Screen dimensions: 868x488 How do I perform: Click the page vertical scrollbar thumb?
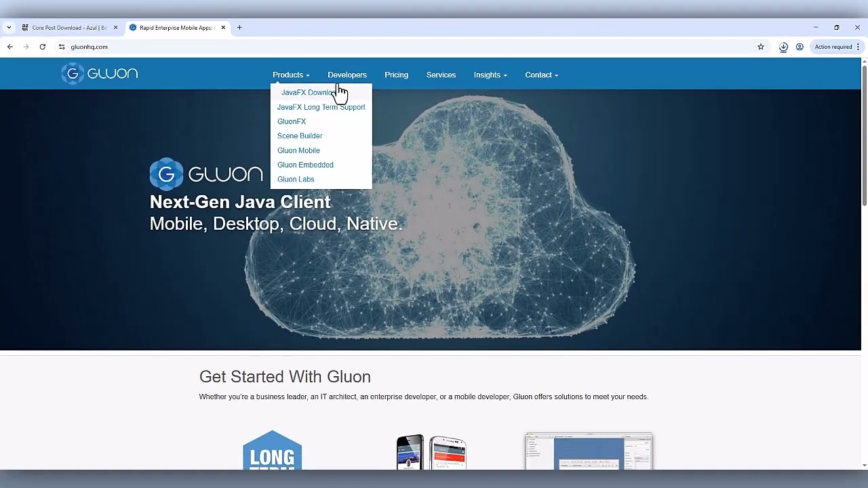pyautogui.click(x=865, y=136)
